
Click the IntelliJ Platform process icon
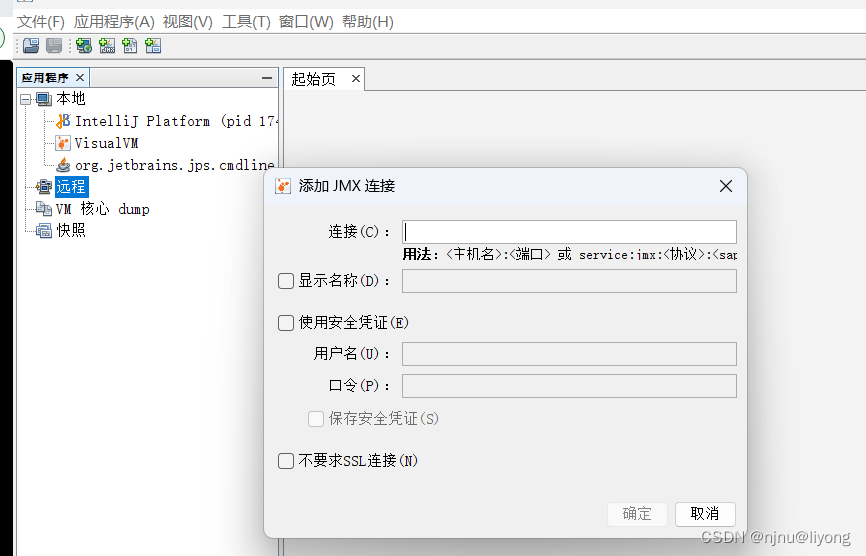[64, 121]
